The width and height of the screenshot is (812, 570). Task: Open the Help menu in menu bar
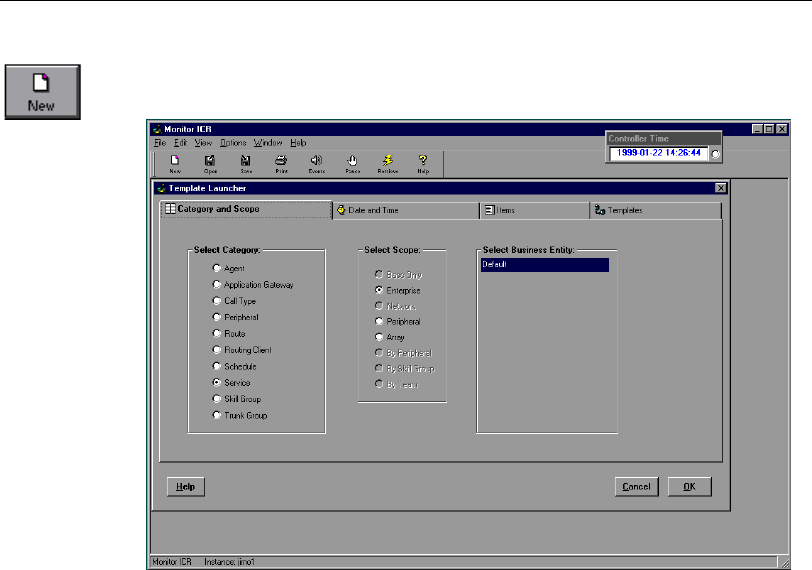click(x=298, y=143)
